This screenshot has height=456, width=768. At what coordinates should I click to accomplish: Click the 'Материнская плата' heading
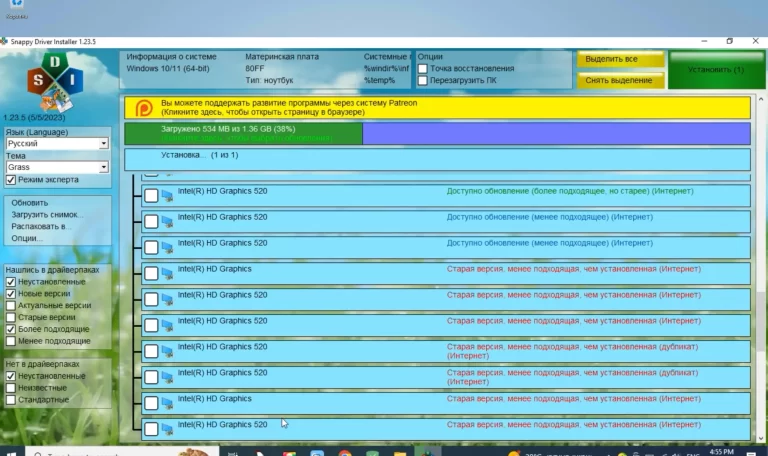point(282,57)
